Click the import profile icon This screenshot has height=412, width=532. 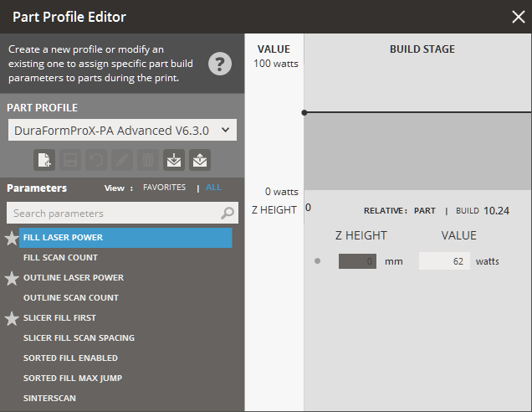click(174, 160)
